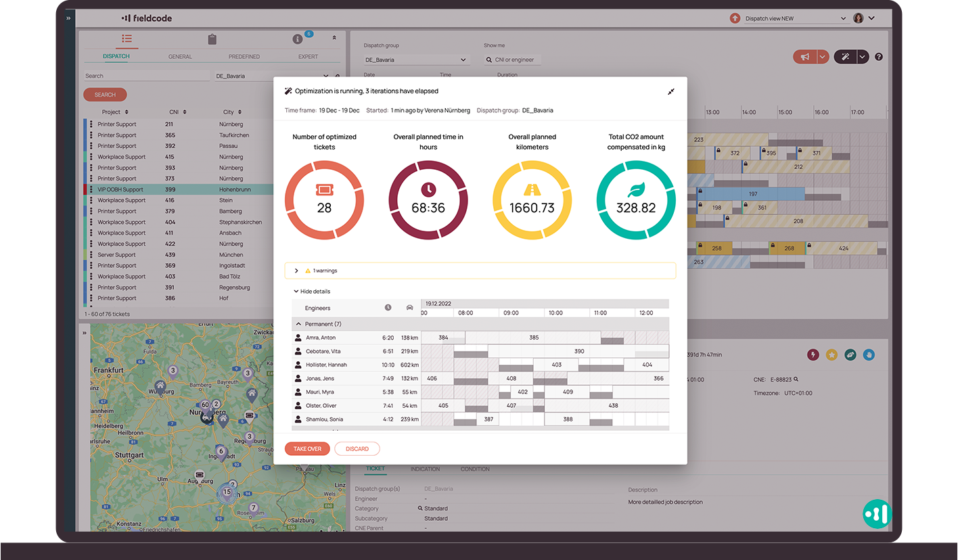
Task: Open the CONDITION tab
Action: (475, 469)
